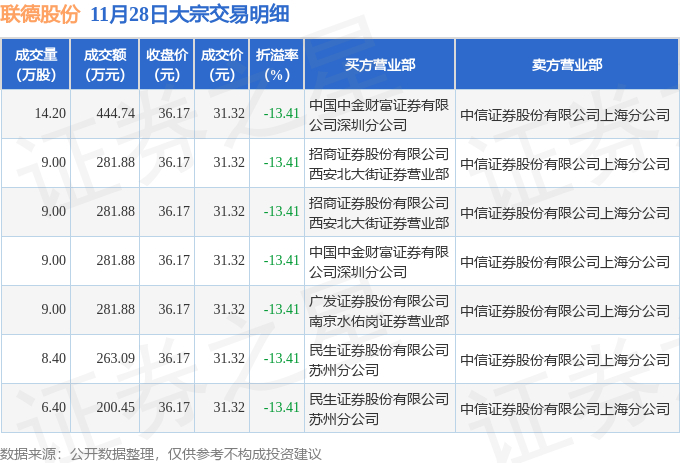Click the title text 11月28日大宗交易明细
680x463 pixels.
190,14
